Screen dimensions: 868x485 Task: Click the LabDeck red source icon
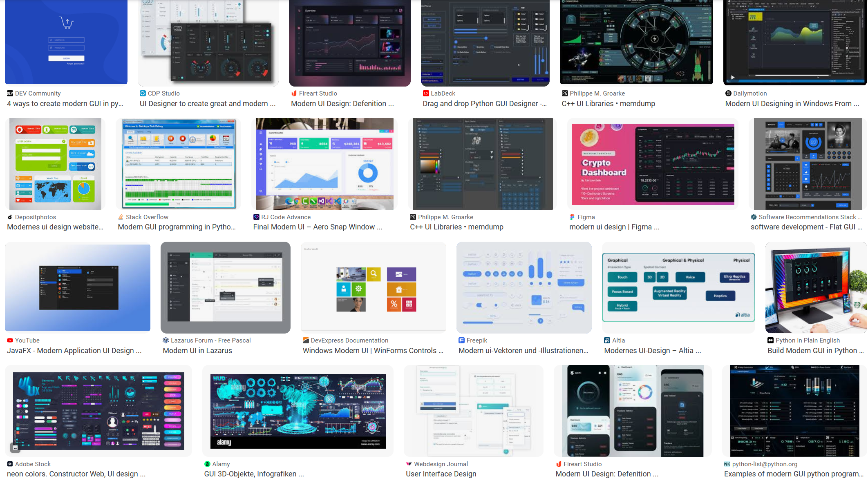(426, 93)
